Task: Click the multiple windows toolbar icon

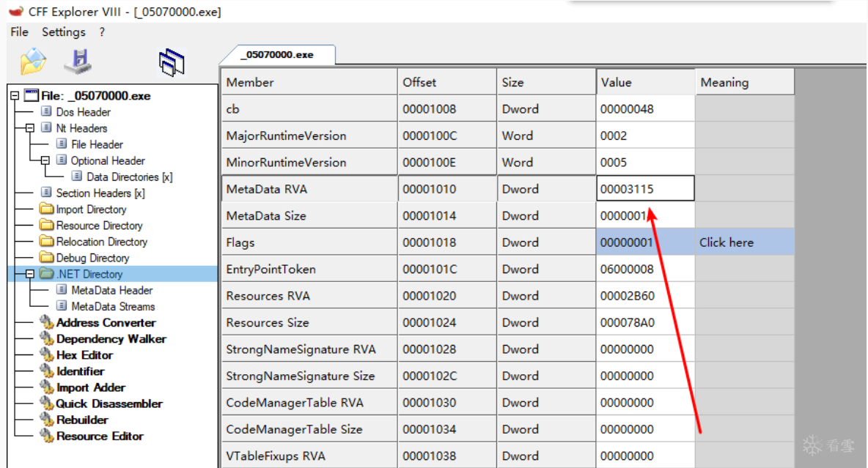Action: tap(172, 62)
